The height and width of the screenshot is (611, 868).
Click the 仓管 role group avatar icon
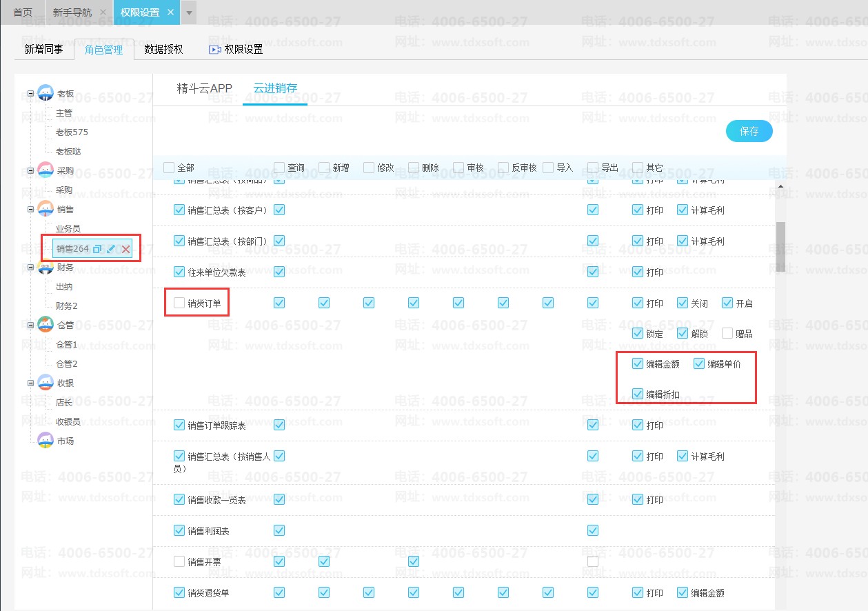[x=46, y=325]
